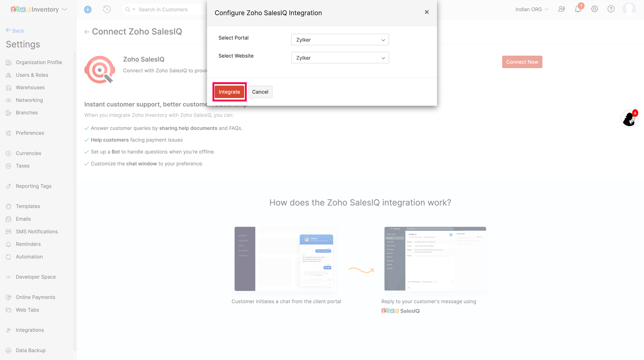Open the help question mark icon
644x360 pixels.
click(x=611, y=9)
